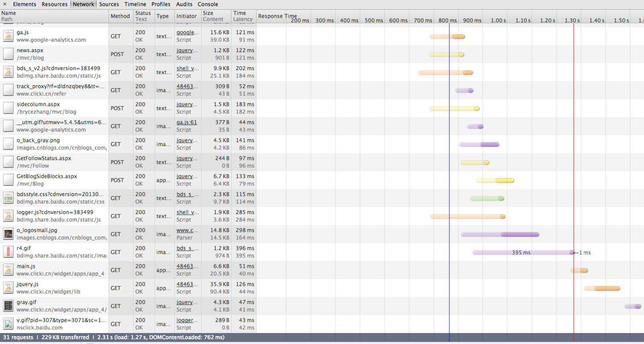
Task: Click the main.js script icon
Action: point(8,270)
